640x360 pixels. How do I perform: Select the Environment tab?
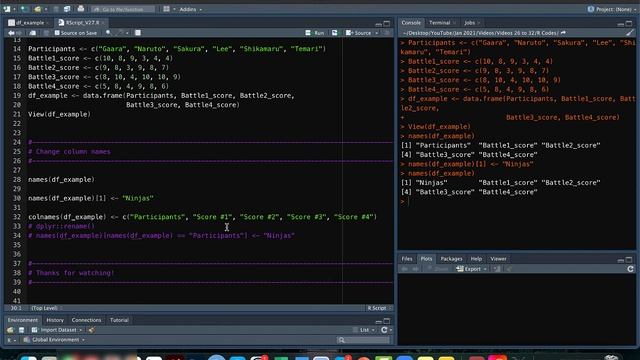(x=23, y=320)
